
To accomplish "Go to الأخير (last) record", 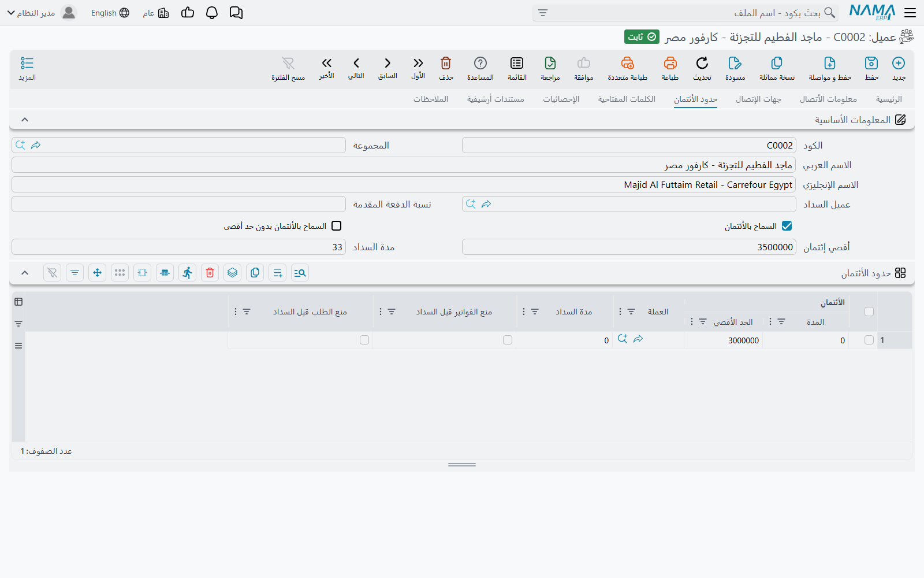I will (327, 68).
